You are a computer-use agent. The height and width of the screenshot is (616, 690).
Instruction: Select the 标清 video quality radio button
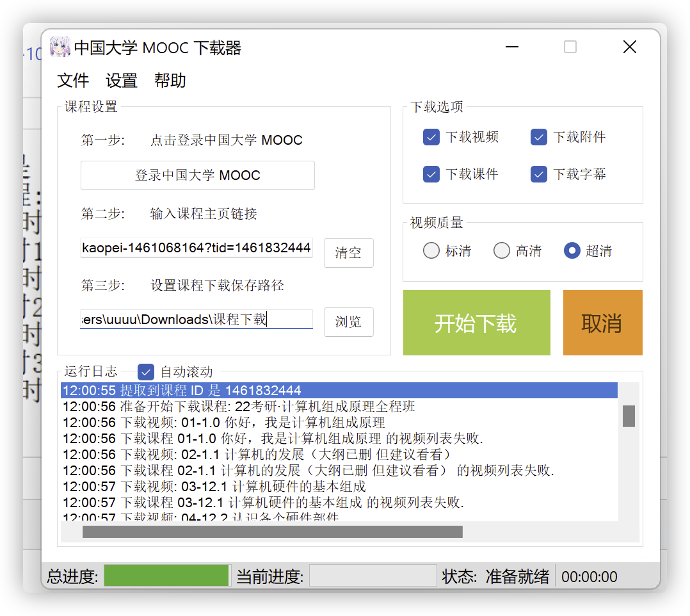pyautogui.click(x=431, y=250)
